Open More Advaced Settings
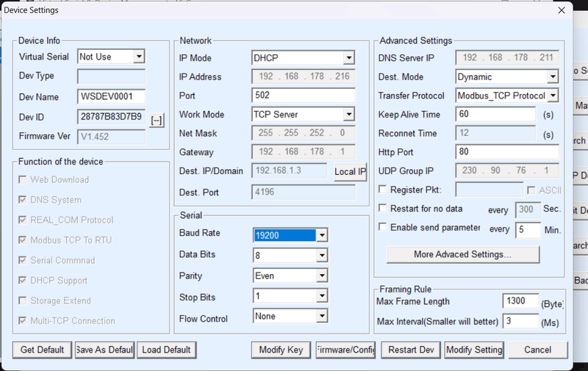The image size is (588, 371). [x=463, y=254]
